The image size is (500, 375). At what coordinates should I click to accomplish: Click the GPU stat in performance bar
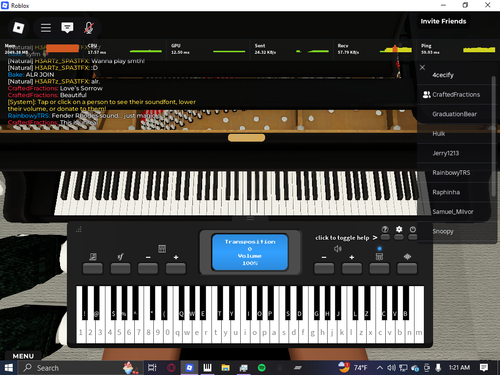coord(208,49)
